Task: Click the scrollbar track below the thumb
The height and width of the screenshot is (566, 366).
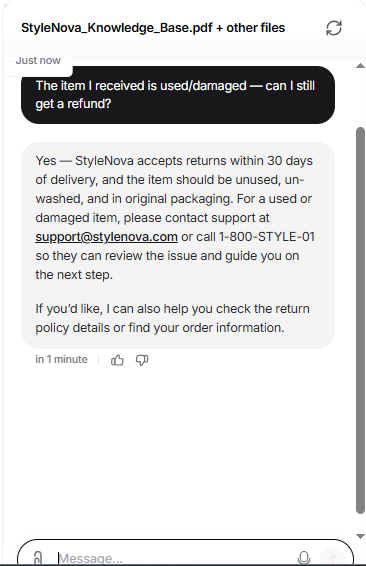Action: 360,523
